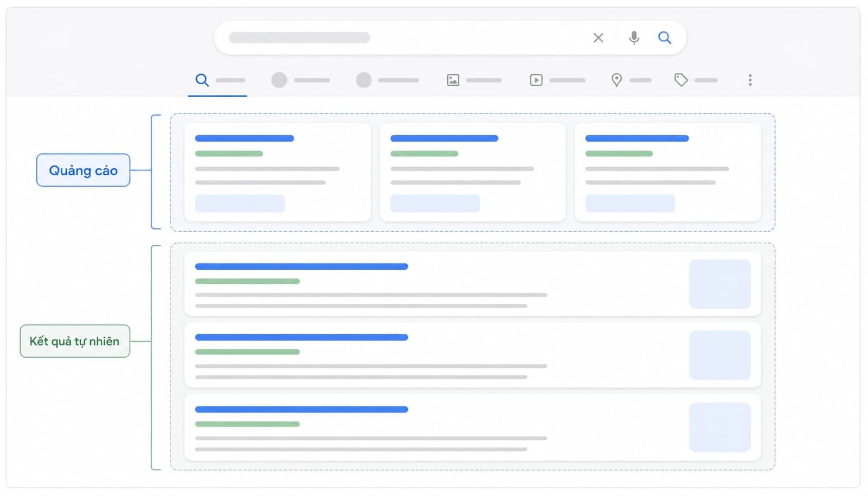Open the three-dot more options menu

click(750, 80)
